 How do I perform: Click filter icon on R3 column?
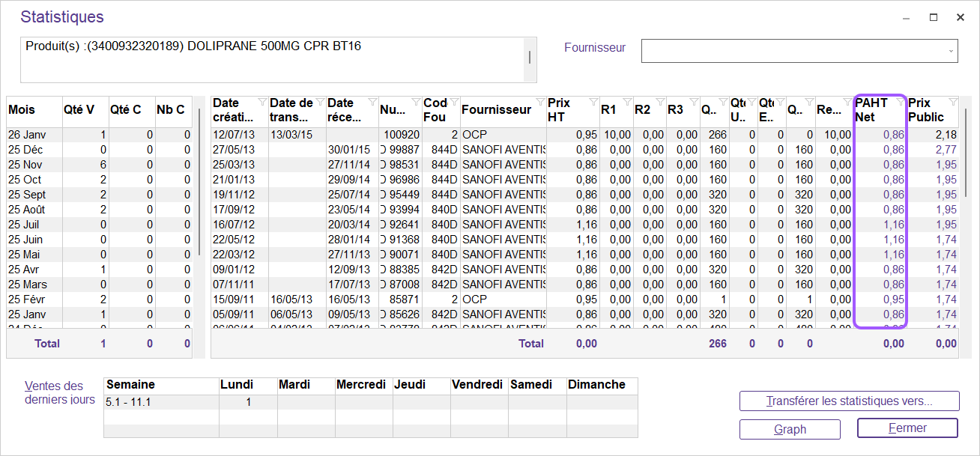tap(693, 102)
